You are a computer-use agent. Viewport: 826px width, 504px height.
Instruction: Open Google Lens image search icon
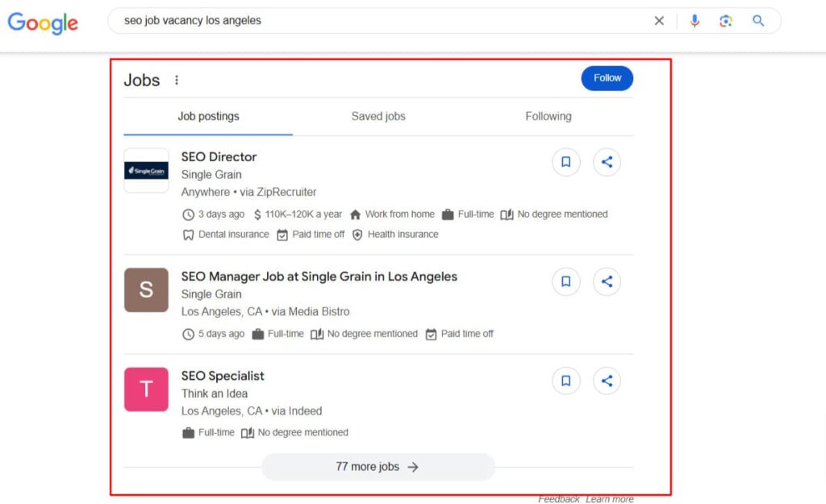pos(726,20)
